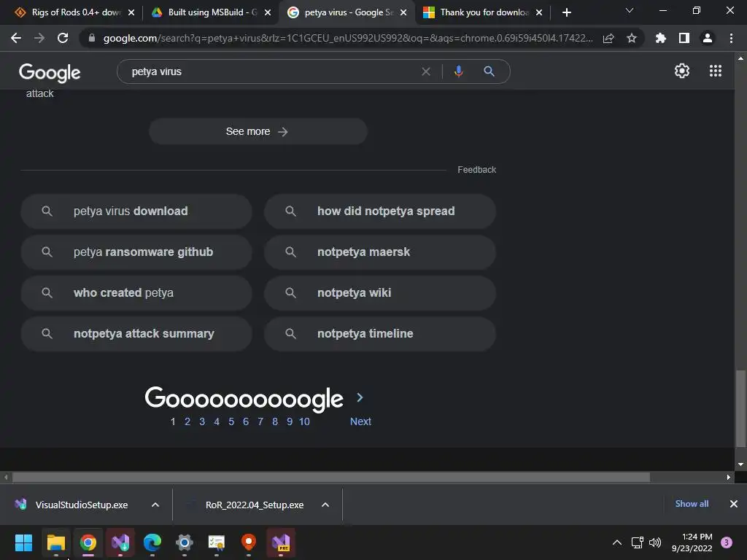Viewport: 747px width, 560px height.
Task: Start voice search with microphone icon
Action: (458, 71)
